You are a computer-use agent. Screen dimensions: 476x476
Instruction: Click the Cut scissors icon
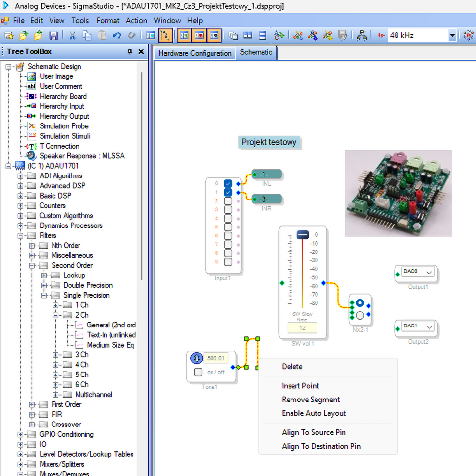click(x=72, y=35)
